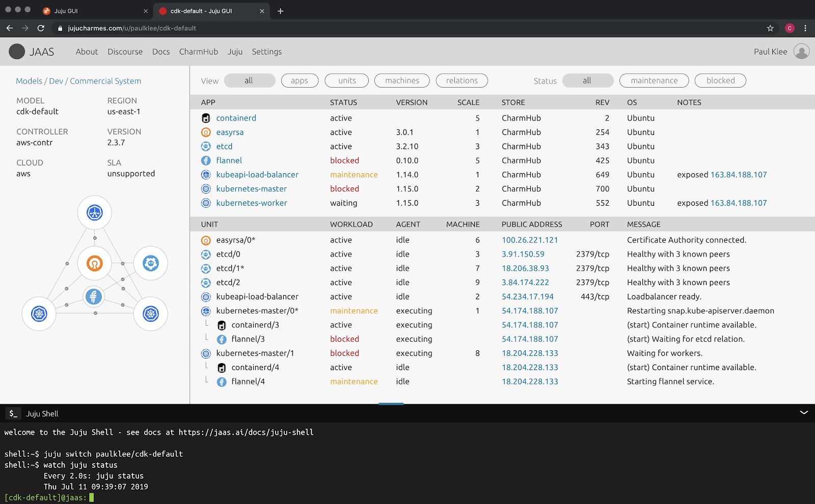Open Paul Klee user avatar
Screen dimensions: 815x504
pyautogui.click(x=801, y=51)
